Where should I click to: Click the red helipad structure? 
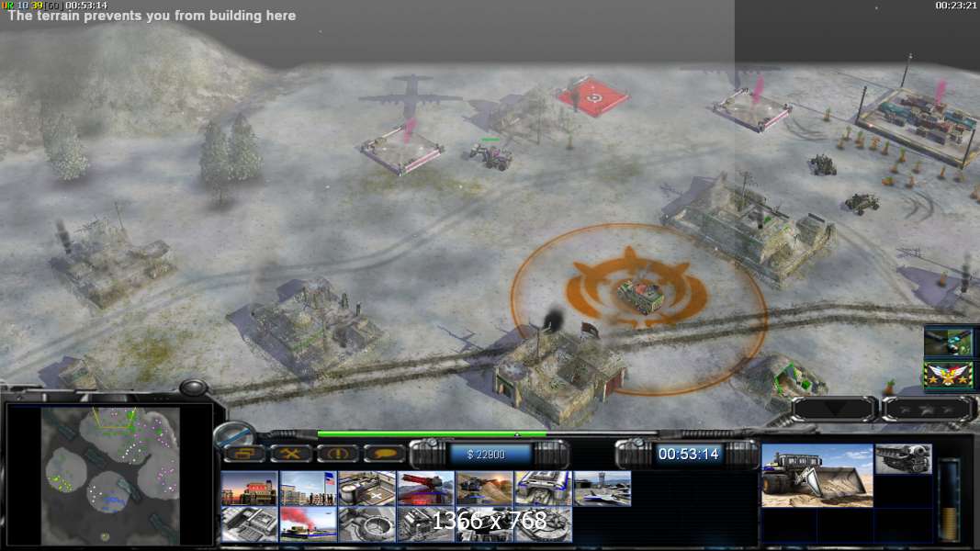click(x=592, y=98)
